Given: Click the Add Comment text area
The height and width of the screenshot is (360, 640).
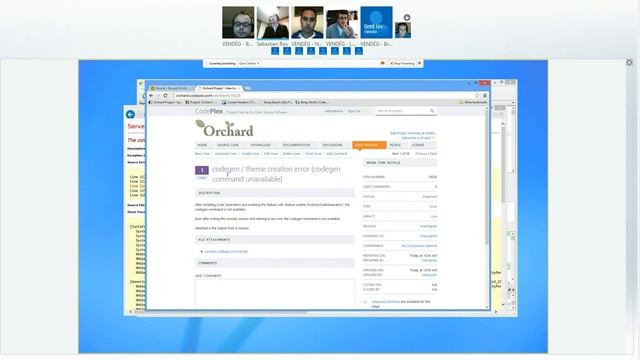Looking at the screenshot, I should click(x=275, y=294).
